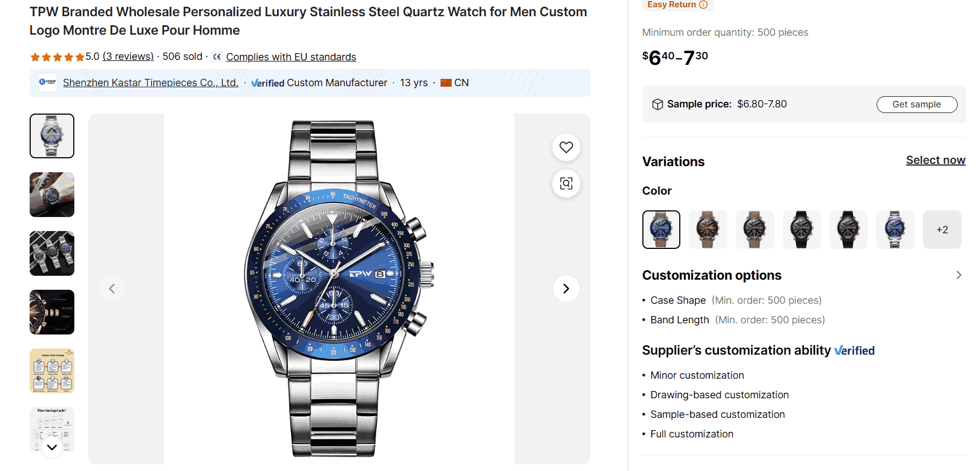Screen dimensions: 980x471
Task: Select the rose-gold brown strap color variant
Action: click(708, 229)
